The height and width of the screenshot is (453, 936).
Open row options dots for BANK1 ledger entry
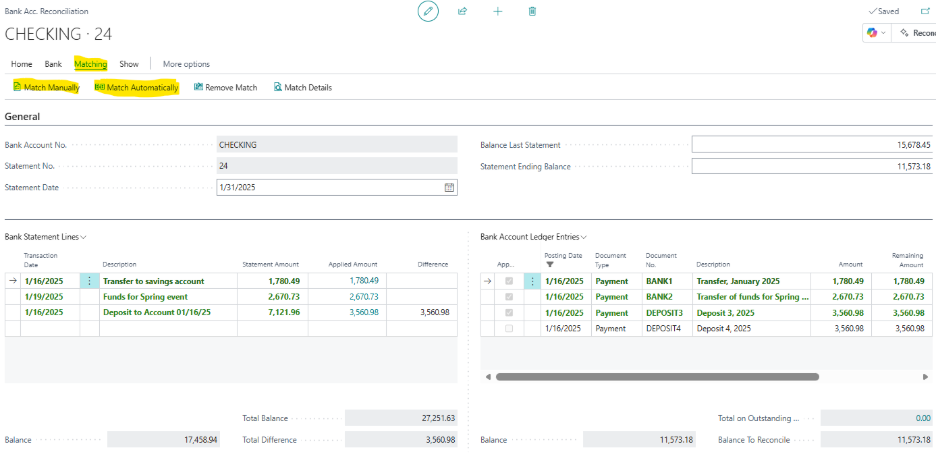point(532,281)
